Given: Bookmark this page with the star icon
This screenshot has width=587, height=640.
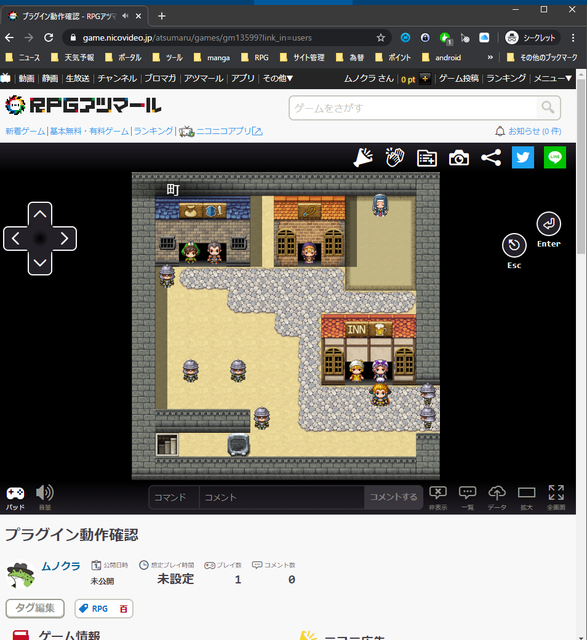Looking at the screenshot, I should click(380, 38).
